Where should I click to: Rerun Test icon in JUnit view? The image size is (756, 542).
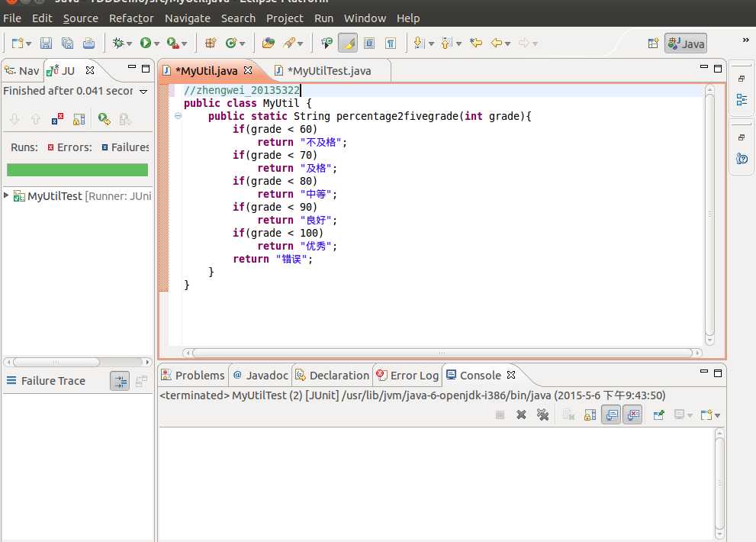pos(105,119)
